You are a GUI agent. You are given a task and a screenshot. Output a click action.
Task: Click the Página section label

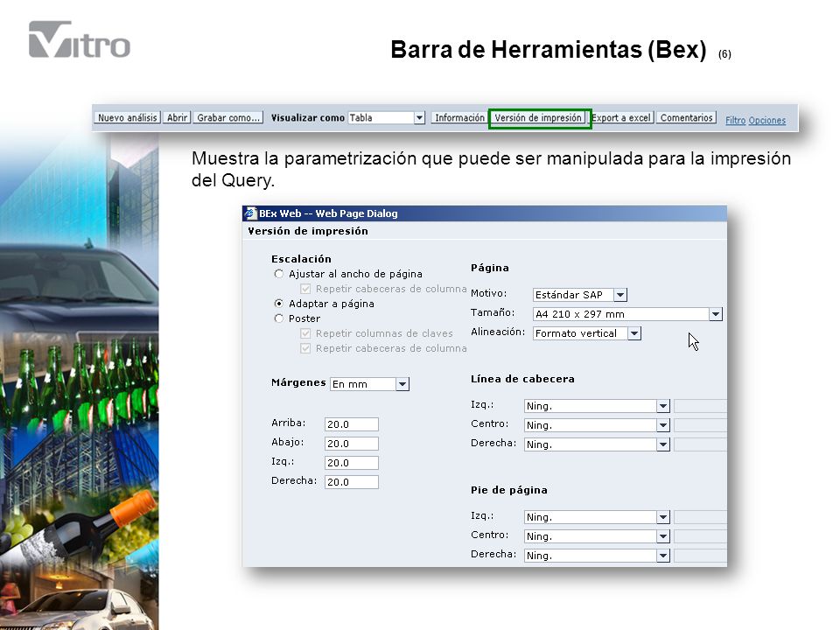coord(490,268)
